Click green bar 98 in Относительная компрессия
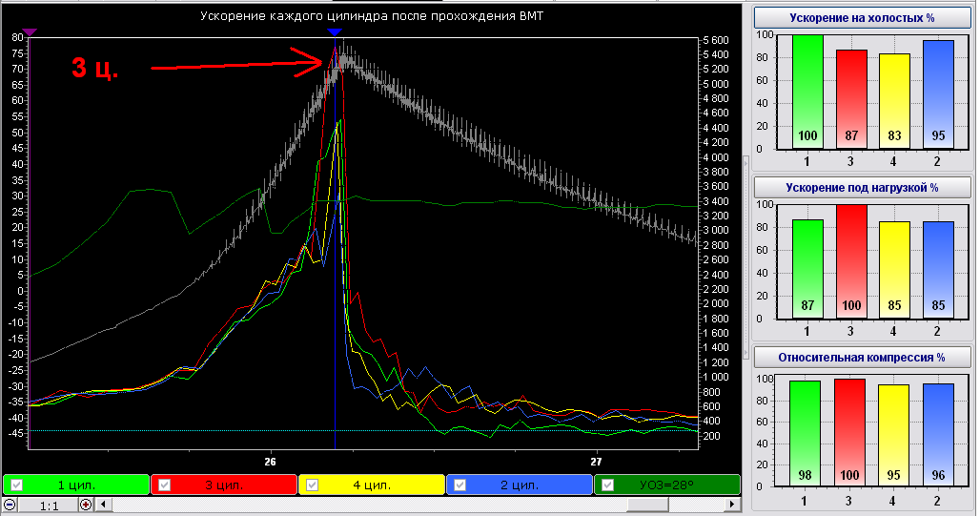The image size is (980, 516). coord(805,433)
